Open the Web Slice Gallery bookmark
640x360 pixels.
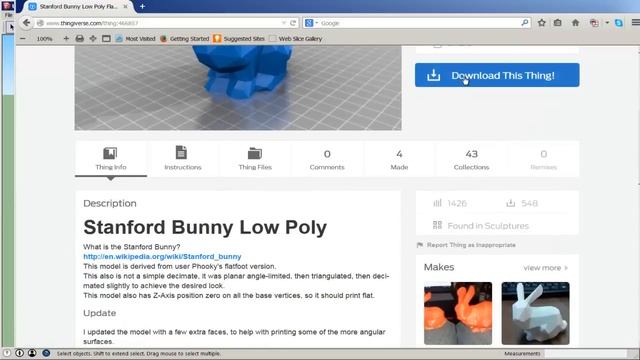click(296, 39)
